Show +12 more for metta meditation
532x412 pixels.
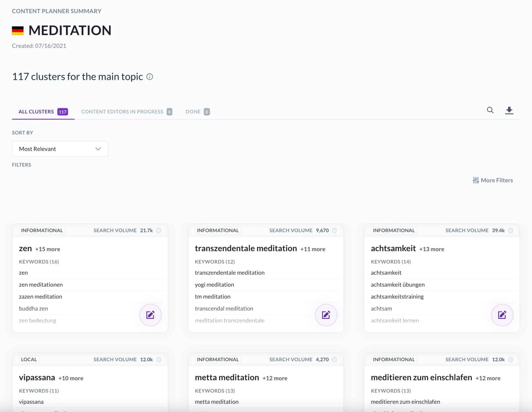coord(275,378)
